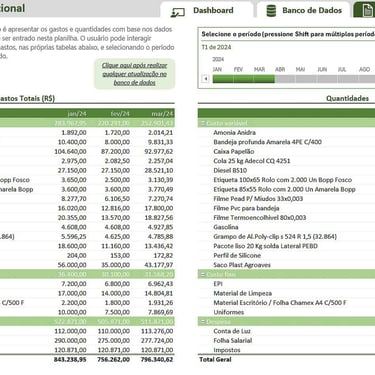Select the 'Conta de Luz' row label
The height and width of the screenshot is (375, 375).
pos(232,331)
